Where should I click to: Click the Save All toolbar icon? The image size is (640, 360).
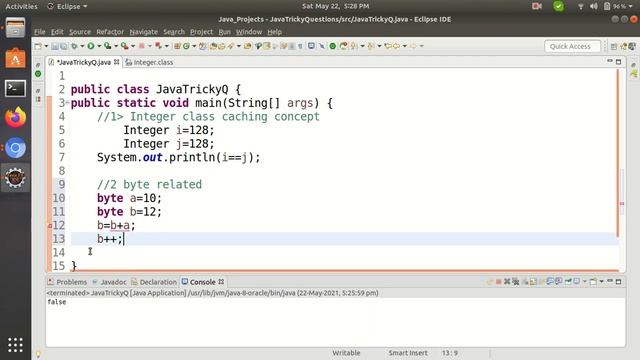[63, 46]
